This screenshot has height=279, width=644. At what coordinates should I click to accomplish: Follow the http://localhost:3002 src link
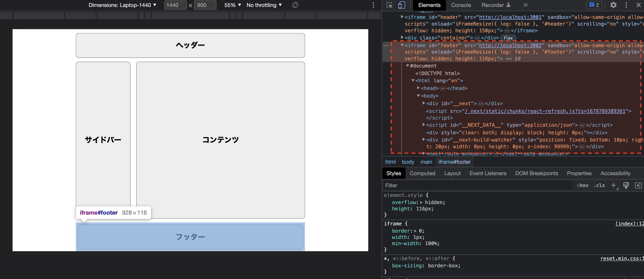(x=510, y=45)
